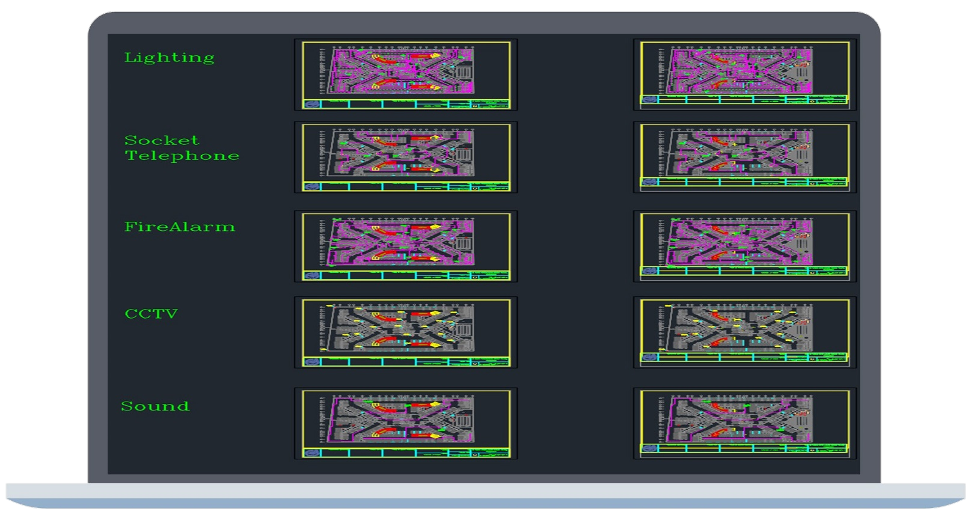
Task: Open the right Lighting drawing thumbnail
Action: (744, 75)
